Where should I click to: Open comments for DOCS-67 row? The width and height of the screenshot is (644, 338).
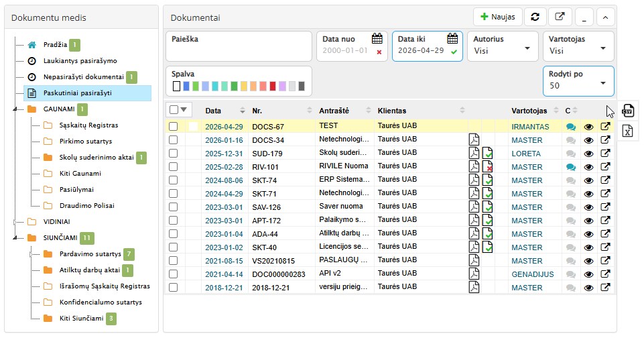coord(570,127)
